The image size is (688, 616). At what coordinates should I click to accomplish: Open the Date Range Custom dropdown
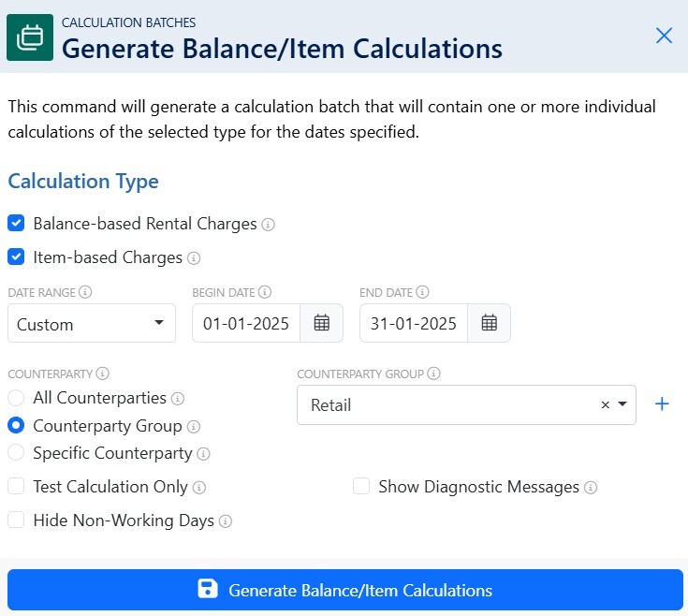point(92,323)
